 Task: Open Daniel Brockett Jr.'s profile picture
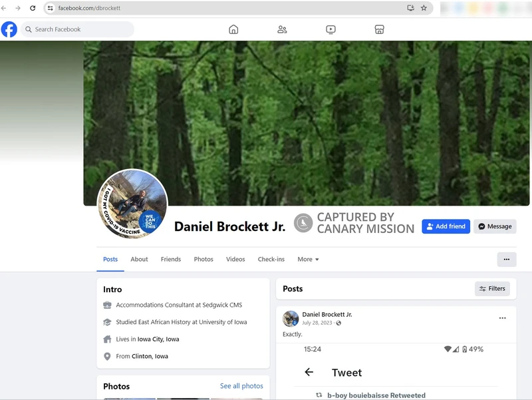point(132,204)
